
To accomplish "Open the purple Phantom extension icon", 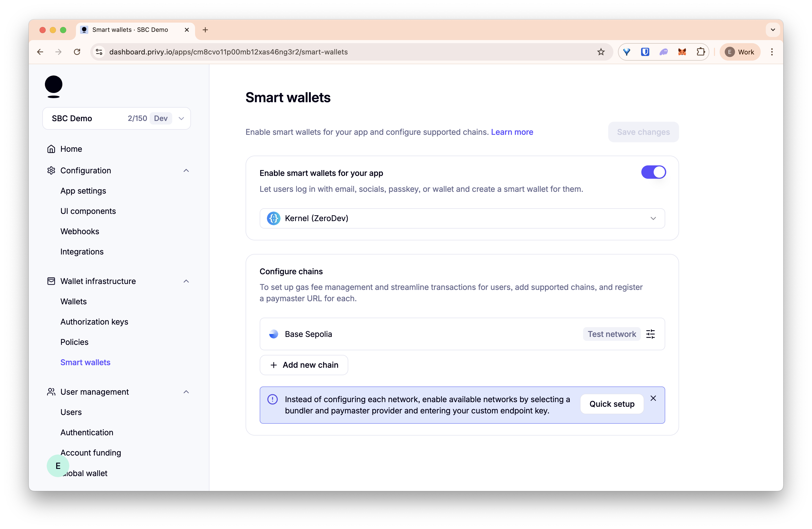I will coord(663,52).
